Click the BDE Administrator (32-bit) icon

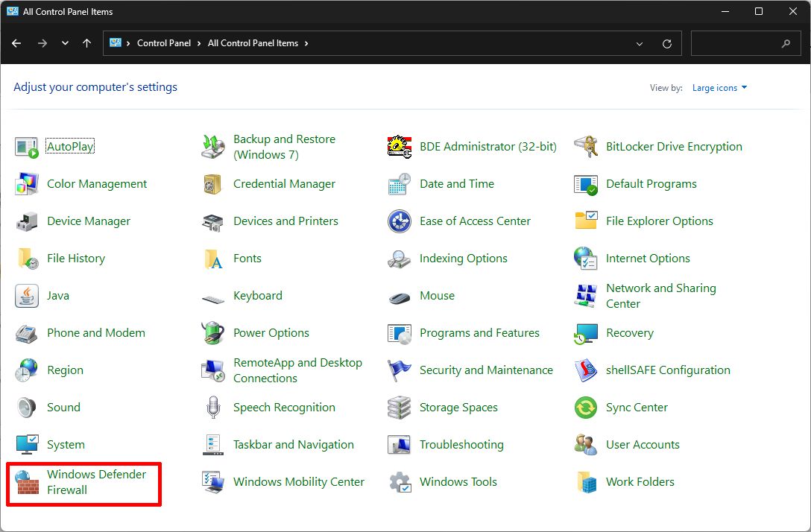400,147
